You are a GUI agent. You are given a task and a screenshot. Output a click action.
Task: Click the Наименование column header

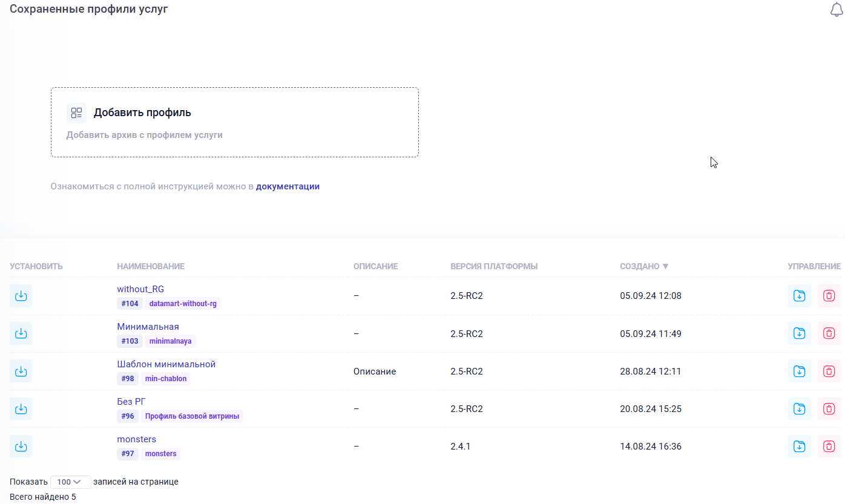151,266
